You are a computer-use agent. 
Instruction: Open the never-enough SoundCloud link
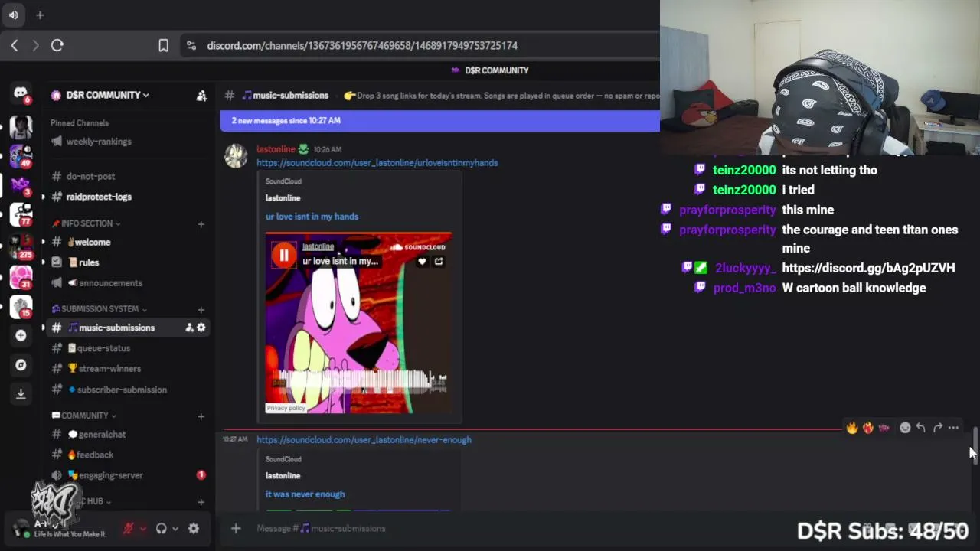(364, 440)
